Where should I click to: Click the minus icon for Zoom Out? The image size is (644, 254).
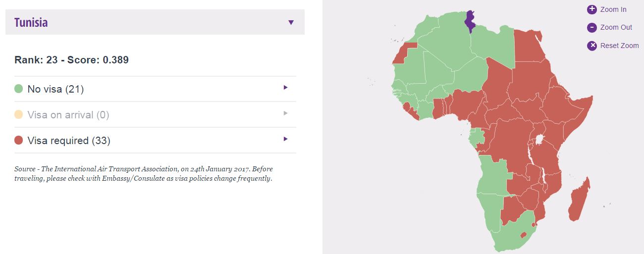[592, 28]
